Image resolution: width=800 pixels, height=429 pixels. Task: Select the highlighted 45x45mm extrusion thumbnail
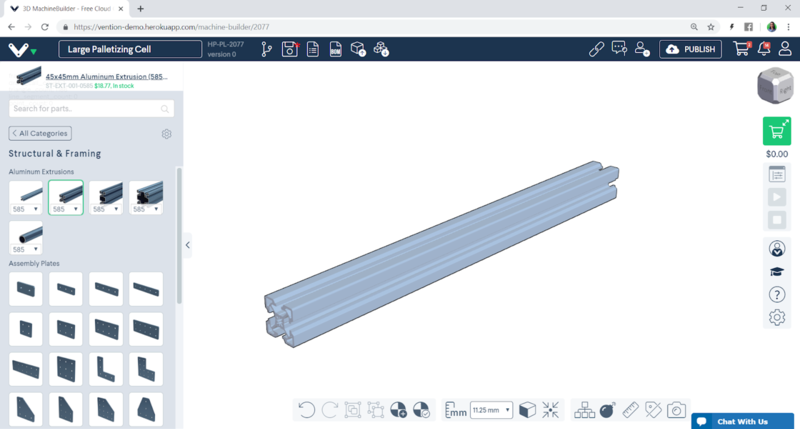pyautogui.click(x=66, y=193)
